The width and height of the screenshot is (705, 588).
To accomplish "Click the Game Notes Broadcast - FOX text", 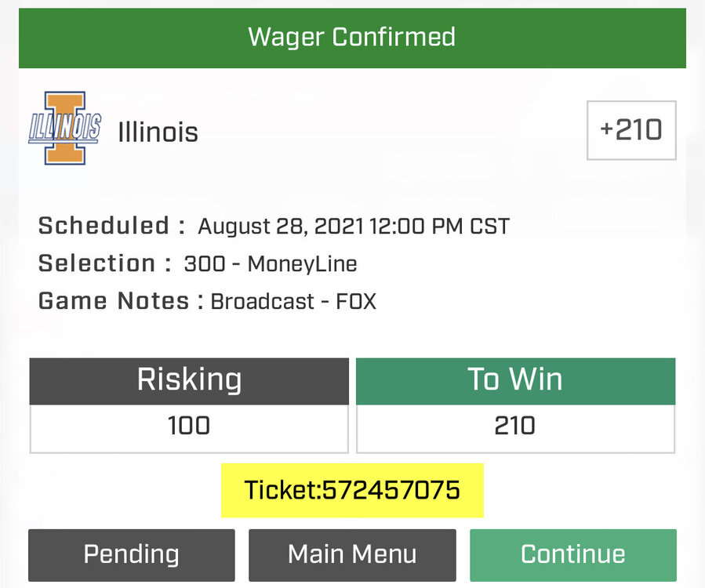I will [x=293, y=302].
